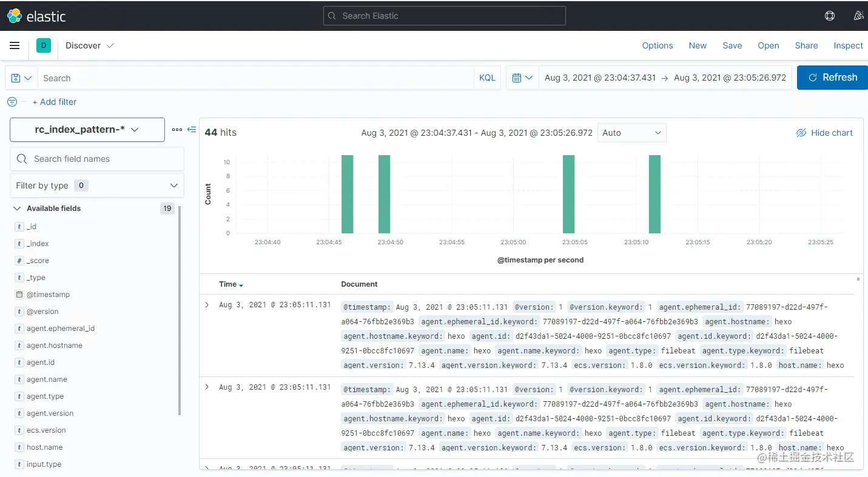Click the histogram bar at 23:05:05

[x=568, y=194]
